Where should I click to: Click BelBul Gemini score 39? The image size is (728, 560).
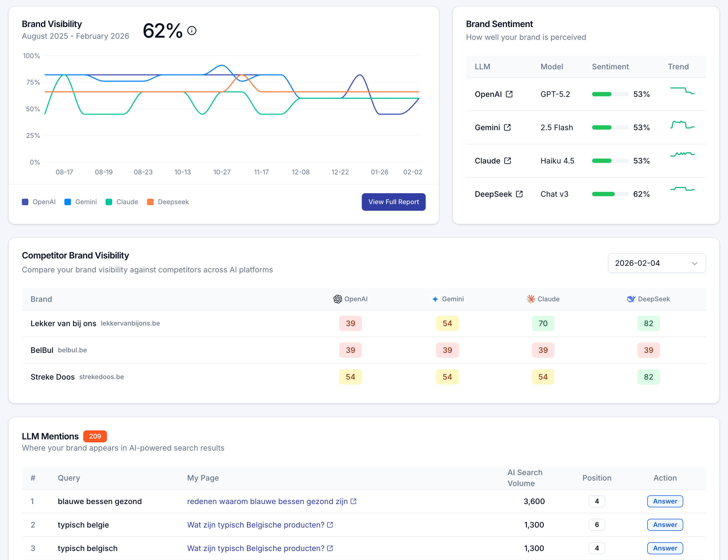447,350
